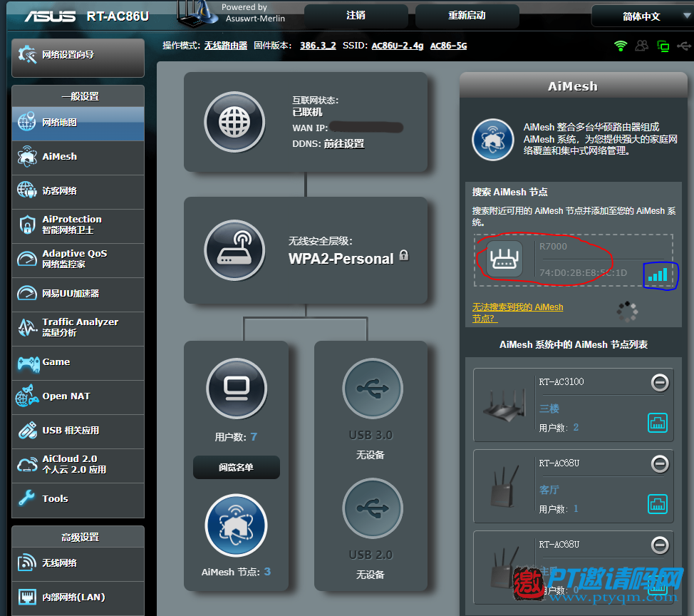Click the 重新启动 reboot button
Screen dimensions: 694x616
467,16
